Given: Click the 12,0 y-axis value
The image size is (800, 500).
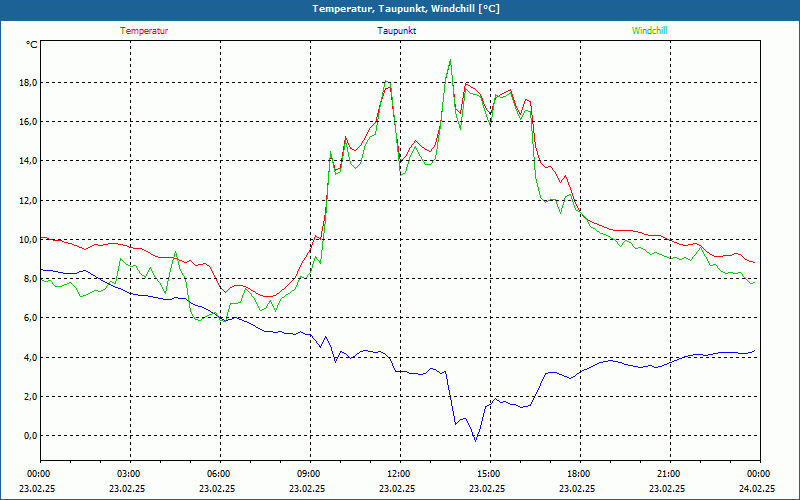Looking at the screenshot, I should click(29, 200).
